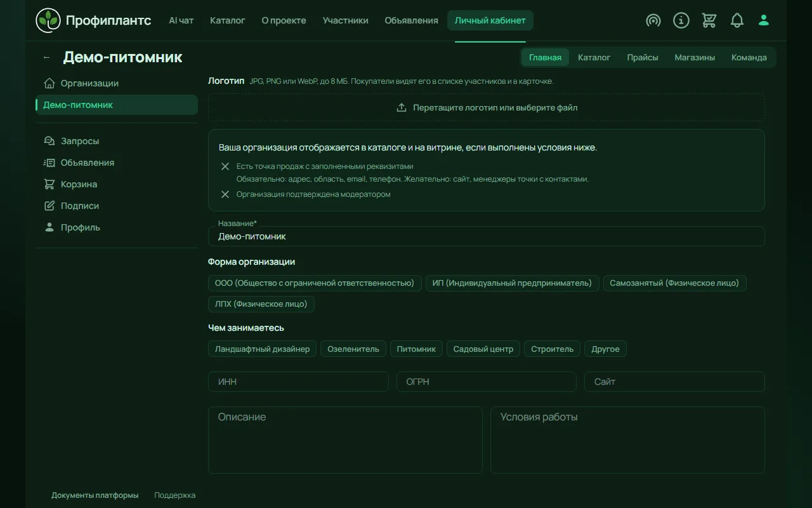Click the info circle icon
This screenshot has height=508, width=812.
(681, 20)
